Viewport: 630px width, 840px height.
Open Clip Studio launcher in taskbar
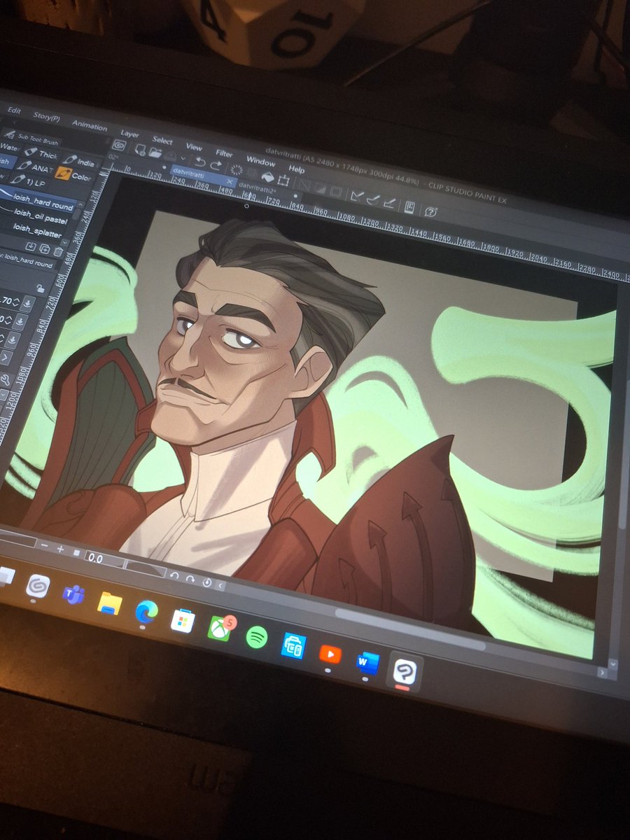tap(38, 587)
